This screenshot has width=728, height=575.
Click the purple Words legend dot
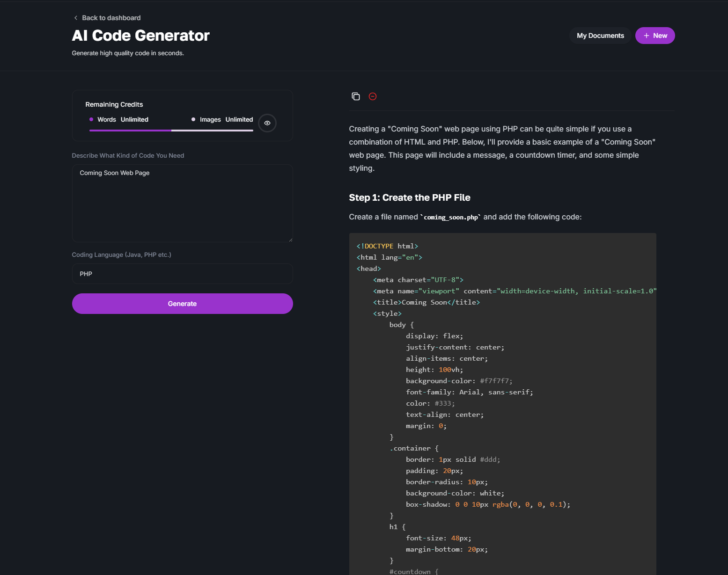tap(91, 119)
